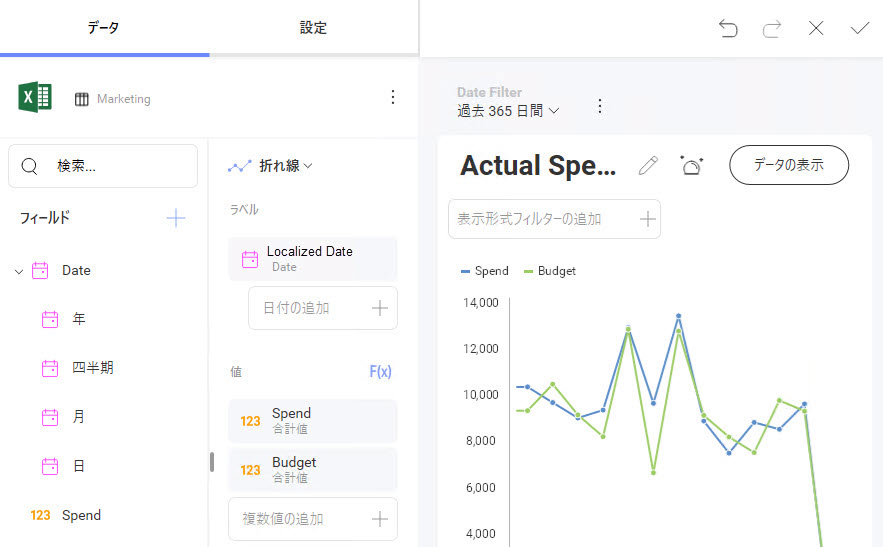Select the 日 date field
This screenshot has width=883, height=547.
click(78, 466)
